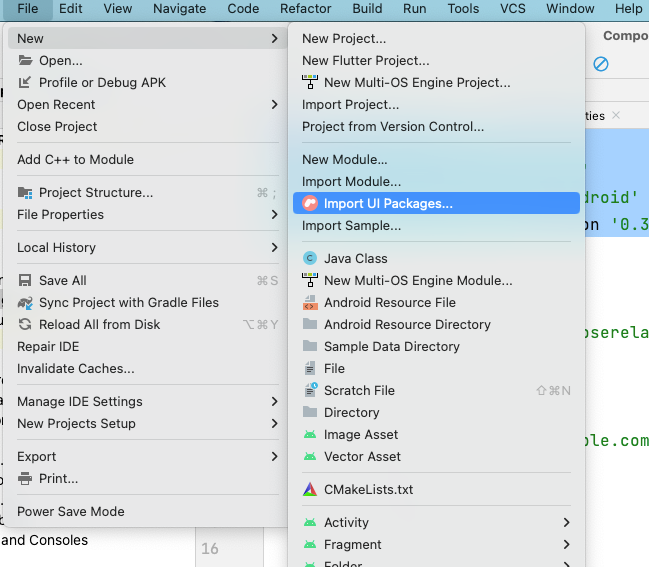Screen dimensions: 649x567
Task: Click the 'and Consoles' tree item
Action: [x=44, y=540]
